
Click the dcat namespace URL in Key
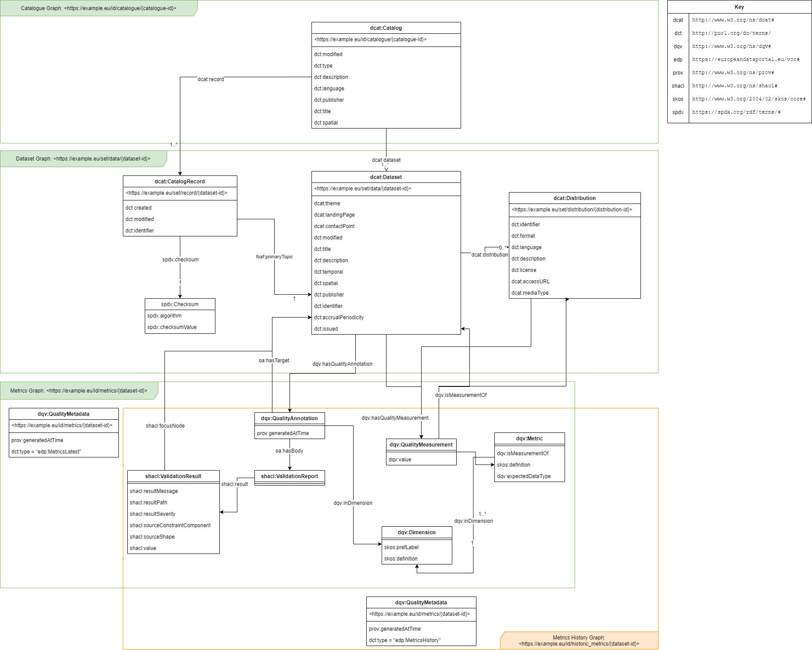(x=733, y=20)
